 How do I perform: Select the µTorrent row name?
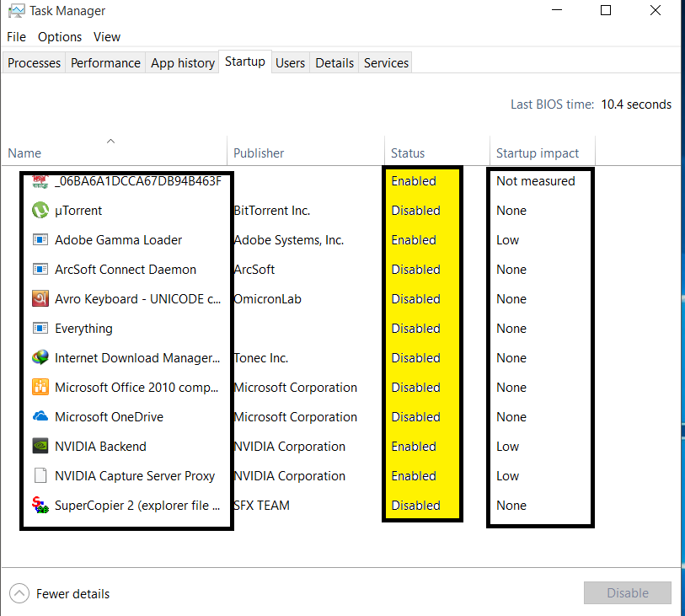tap(78, 211)
